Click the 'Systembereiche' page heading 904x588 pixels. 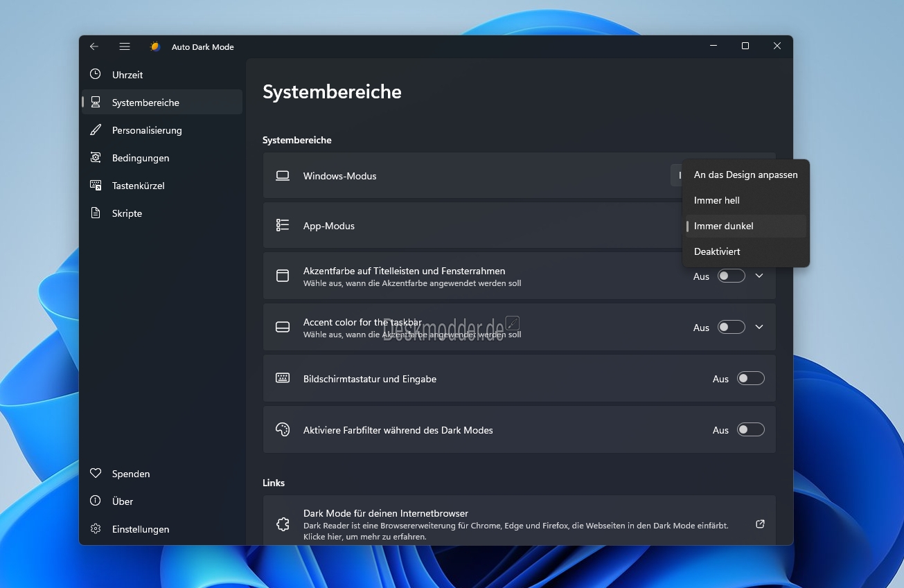332,91
